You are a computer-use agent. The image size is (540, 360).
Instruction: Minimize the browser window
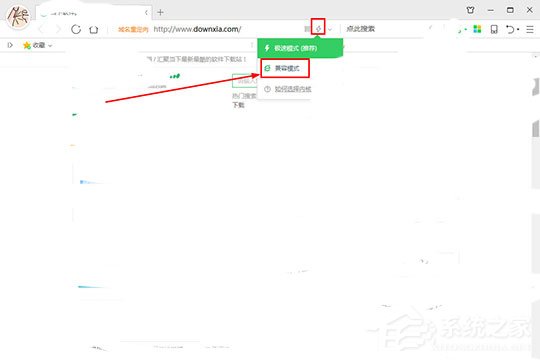pyautogui.click(x=491, y=10)
